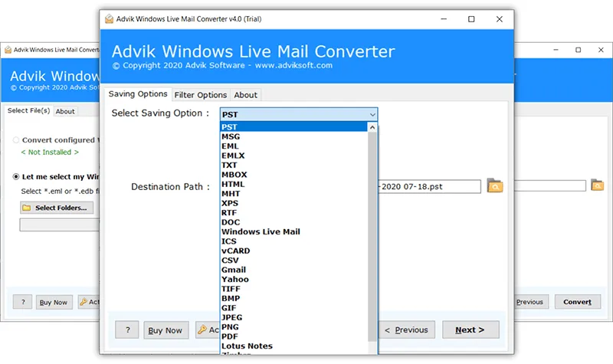
Task: Pick vCARD from the list
Action: click(x=293, y=251)
